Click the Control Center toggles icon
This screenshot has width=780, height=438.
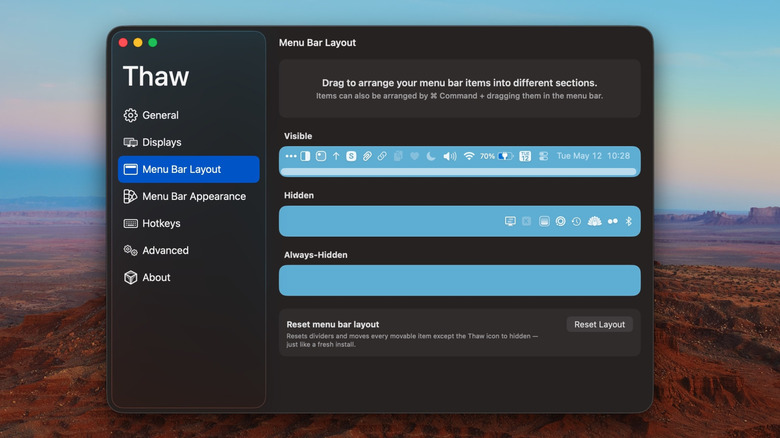click(x=543, y=156)
